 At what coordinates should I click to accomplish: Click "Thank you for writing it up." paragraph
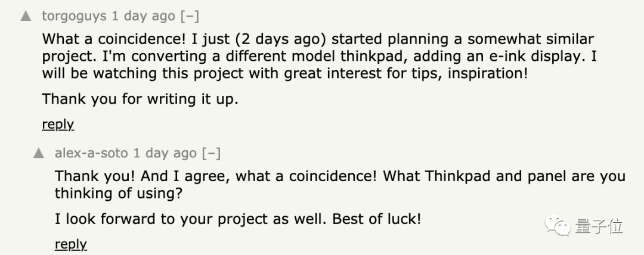pos(140,99)
